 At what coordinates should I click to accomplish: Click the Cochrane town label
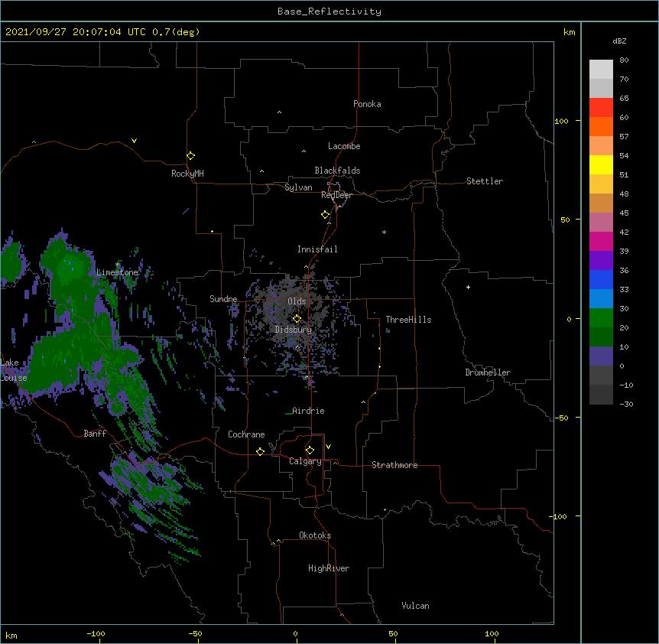246,434
